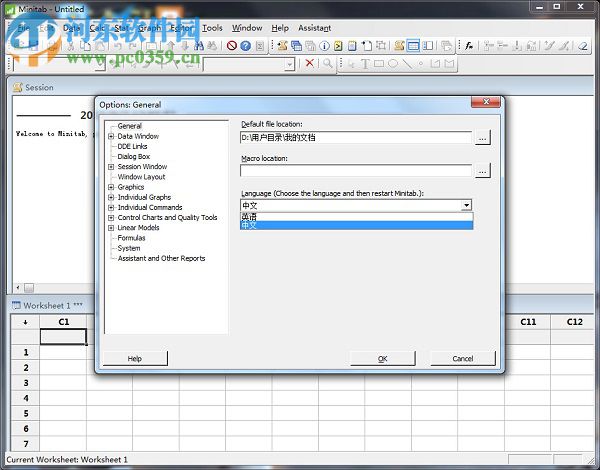Select the line drawing tool
This screenshot has height=470, width=600.
[407, 64]
